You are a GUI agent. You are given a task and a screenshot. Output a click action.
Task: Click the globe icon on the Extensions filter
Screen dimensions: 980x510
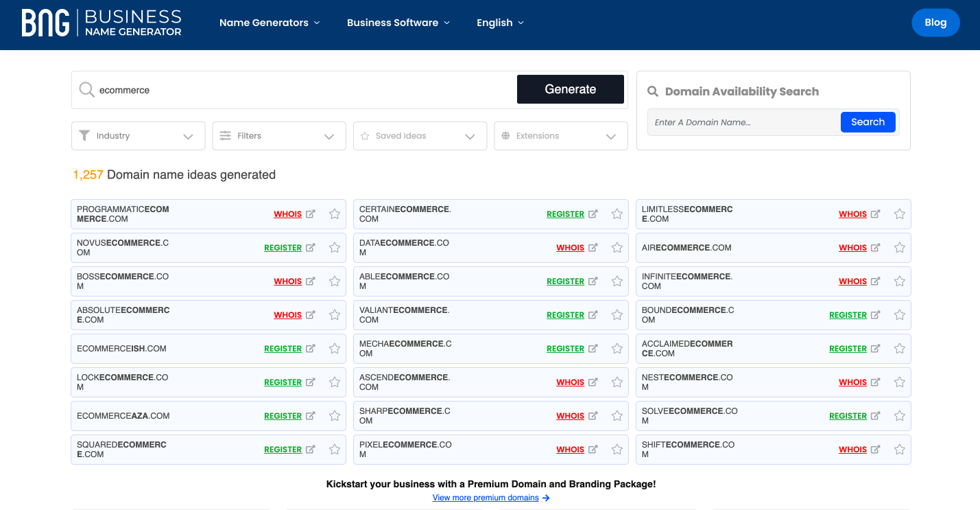click(x=505, y=135)
